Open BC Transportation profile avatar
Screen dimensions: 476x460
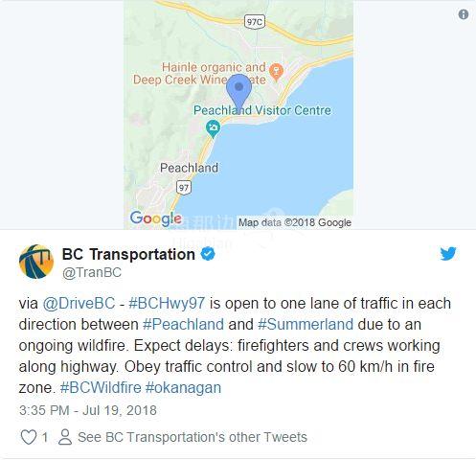[x=36, y=262]
